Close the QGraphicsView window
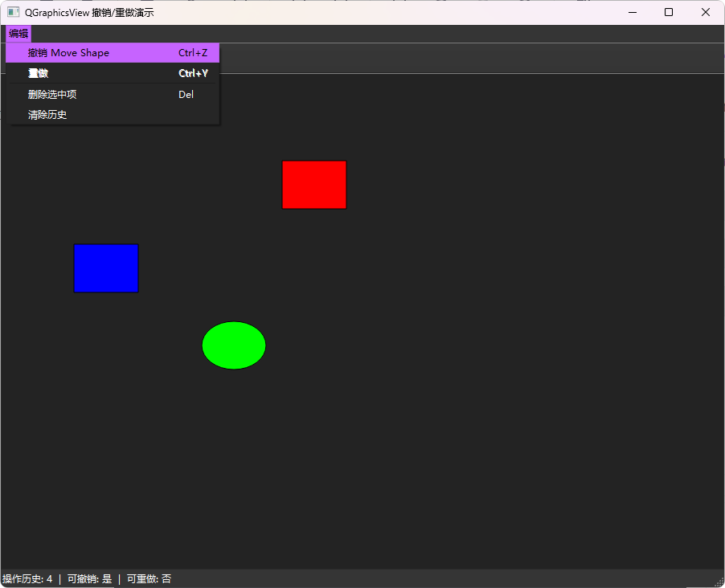This screenshot has height=588, width=725. pyautogui.click(x=706, y=13)
